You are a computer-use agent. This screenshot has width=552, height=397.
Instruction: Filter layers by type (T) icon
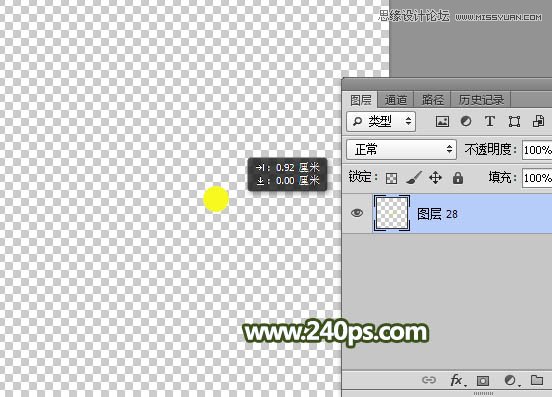tap(489, 121)
